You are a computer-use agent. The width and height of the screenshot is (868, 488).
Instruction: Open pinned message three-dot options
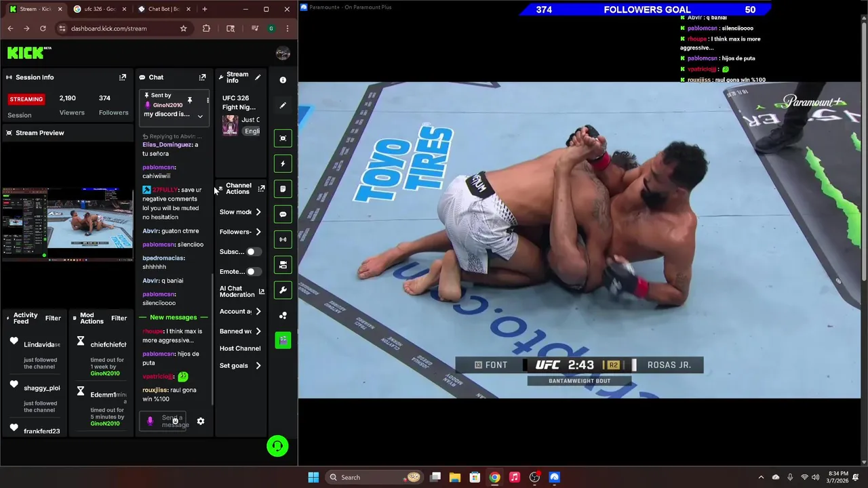pos(208,100)
